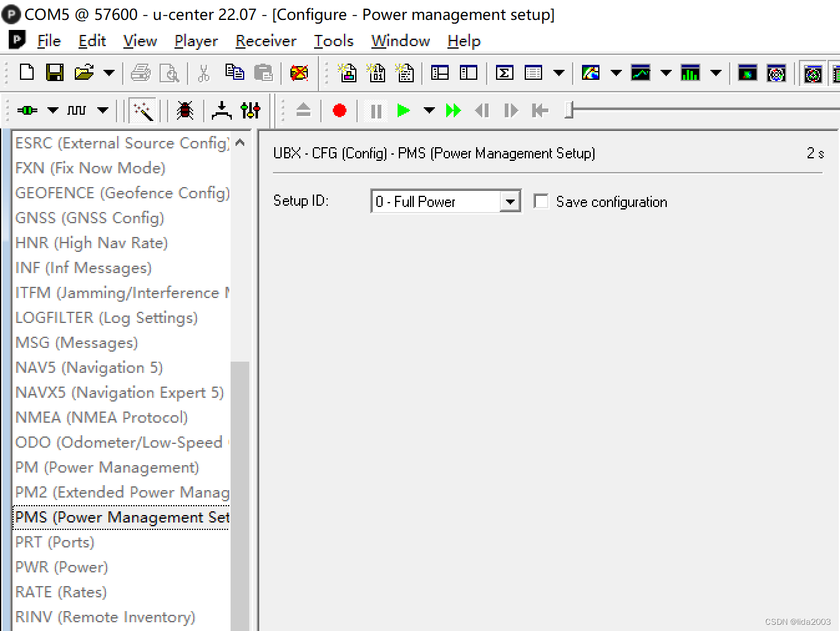The image size is (840, 631).
Task: Open the Table View icon
Action: point(533,73)
